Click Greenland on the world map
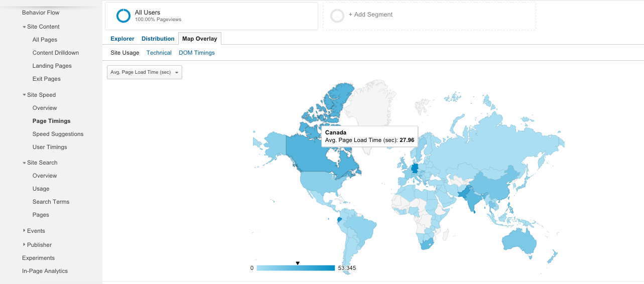Viewport: 644px width, 284px height. [x=372, y=105]
